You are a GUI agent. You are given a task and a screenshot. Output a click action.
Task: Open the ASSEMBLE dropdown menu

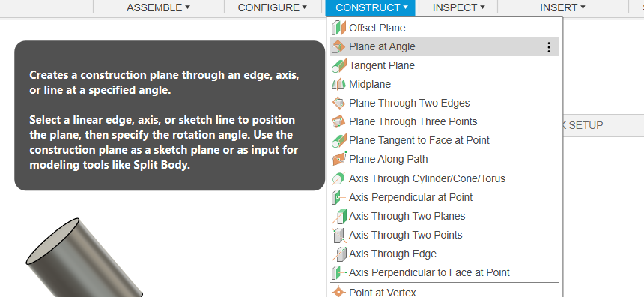click(158, 7)
